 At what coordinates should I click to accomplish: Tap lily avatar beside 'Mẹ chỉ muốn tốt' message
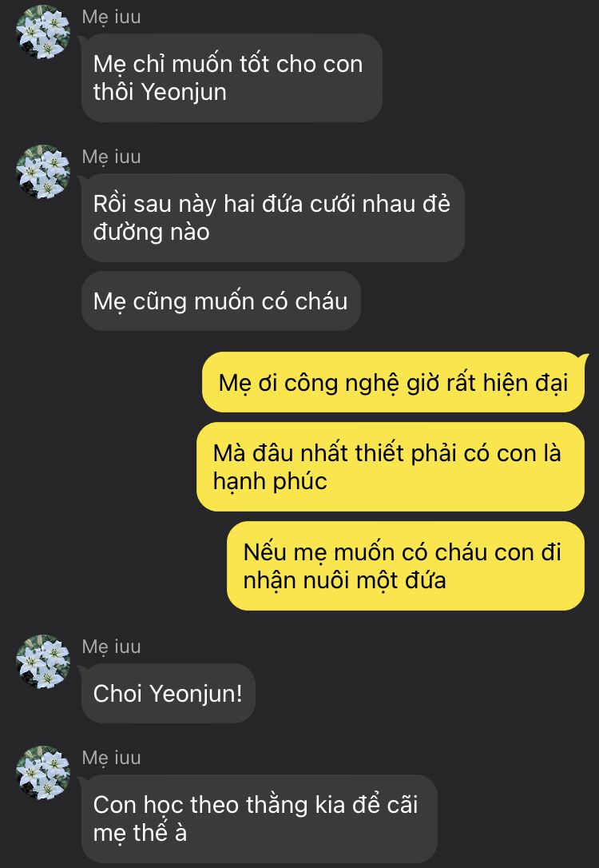43,32
